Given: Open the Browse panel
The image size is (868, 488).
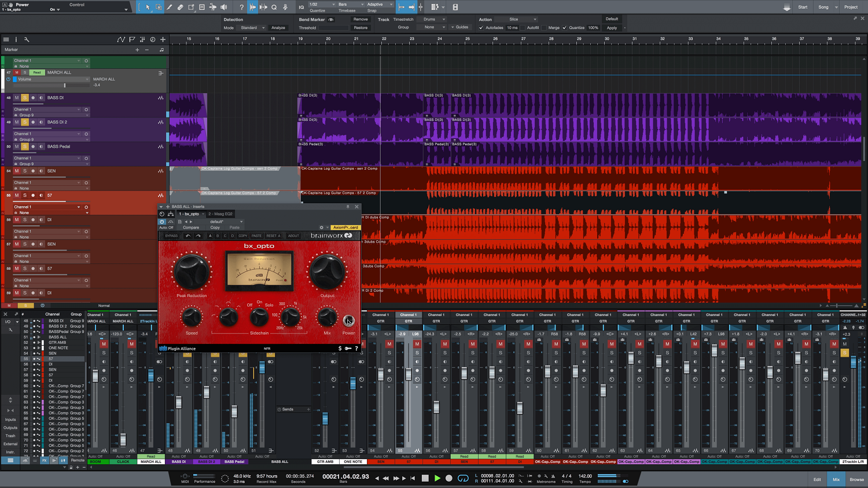Looking at the screenshot, I should 856,479.
